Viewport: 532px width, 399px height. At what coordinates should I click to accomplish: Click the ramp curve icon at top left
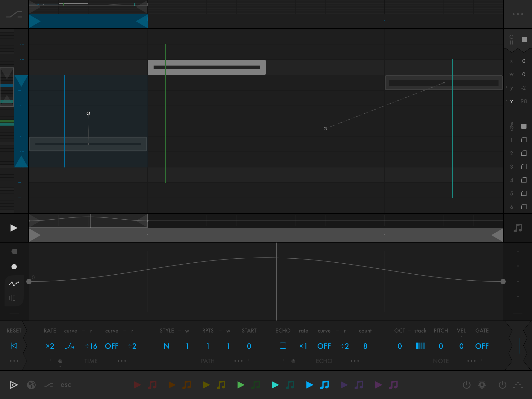[x=14, y=14]
